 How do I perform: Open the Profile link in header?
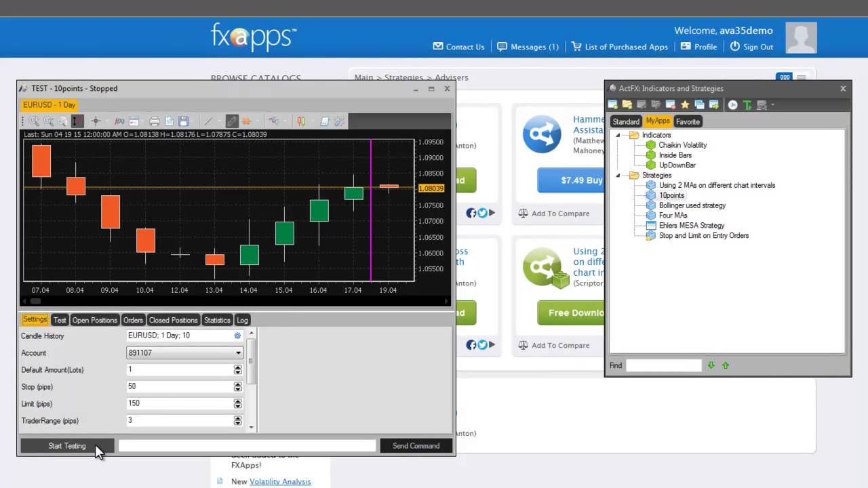pos(705,47)
